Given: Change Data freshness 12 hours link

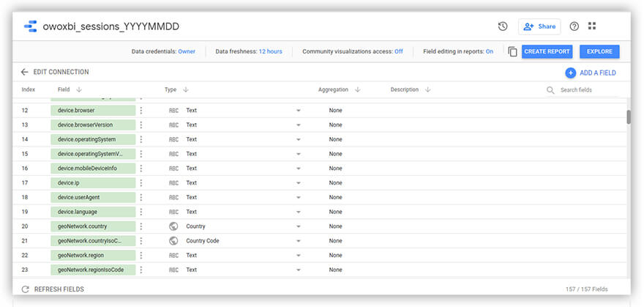Looking at the screenshot, I should click(270, 52).
